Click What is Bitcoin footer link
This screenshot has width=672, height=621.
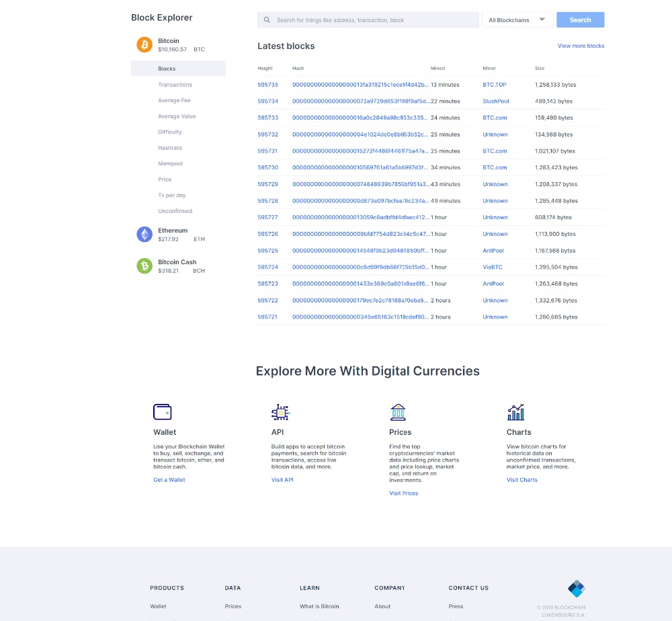[x=319, y=606]
